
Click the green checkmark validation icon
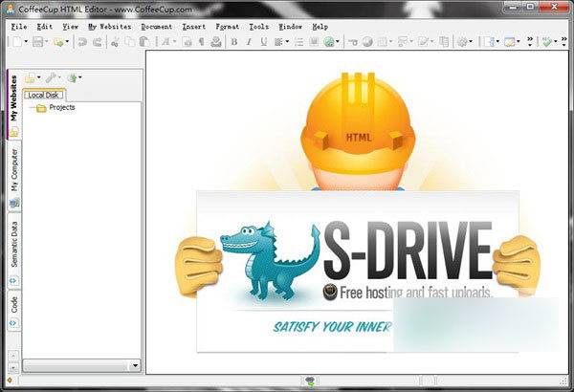pyautogui.click(x=547, y=42)
